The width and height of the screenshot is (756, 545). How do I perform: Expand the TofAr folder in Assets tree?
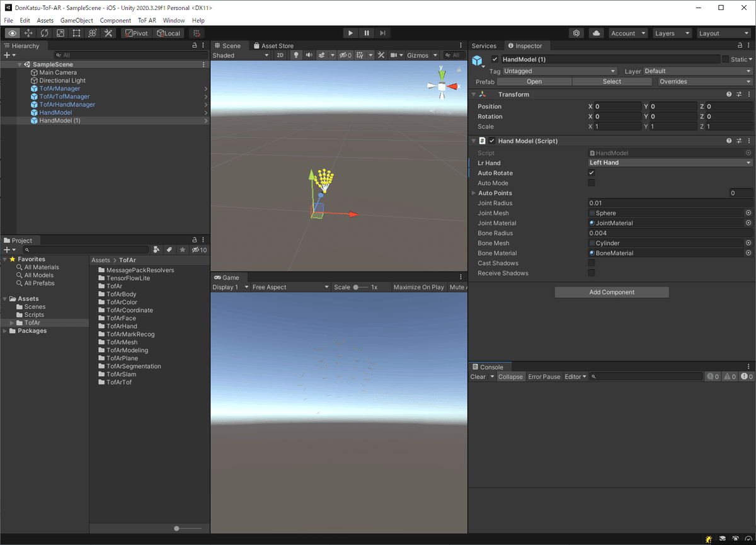tap(11, 323)
